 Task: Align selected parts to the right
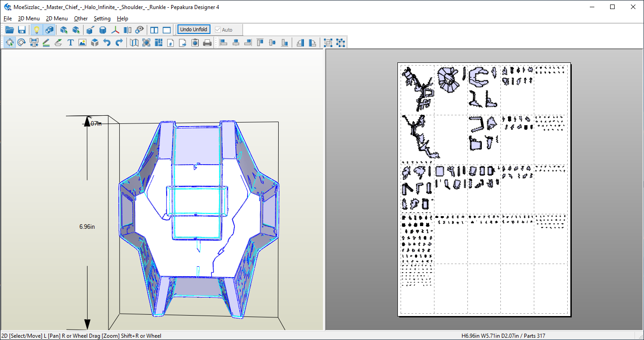[247, 42]
